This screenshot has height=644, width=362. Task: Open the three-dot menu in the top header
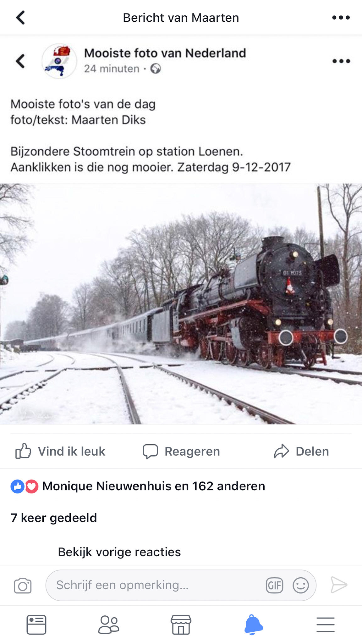click(x=341, y=18)
